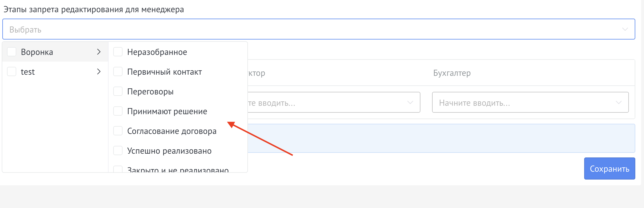Check the Воронка checkbox

[x=12, y=52]
